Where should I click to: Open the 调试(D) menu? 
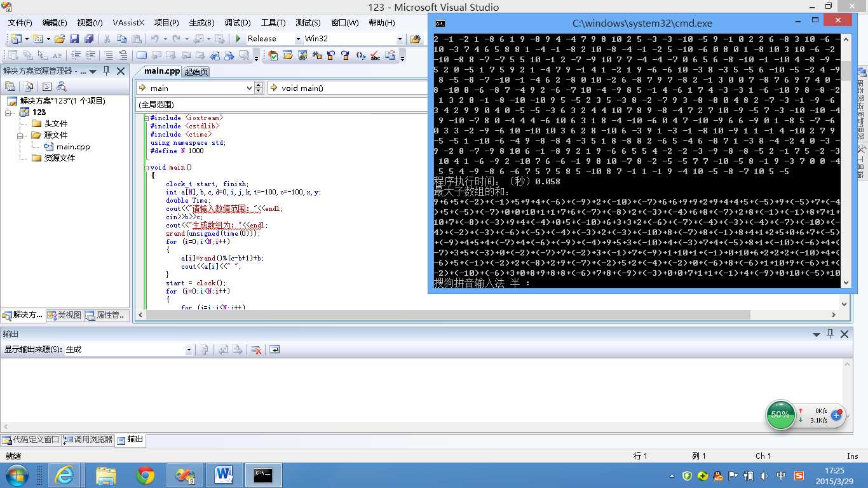pyautogui.click(x=238, y=22)
